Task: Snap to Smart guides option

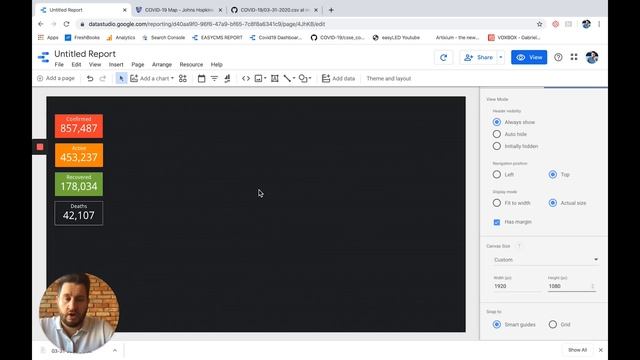Action: (x=497, y=324)
